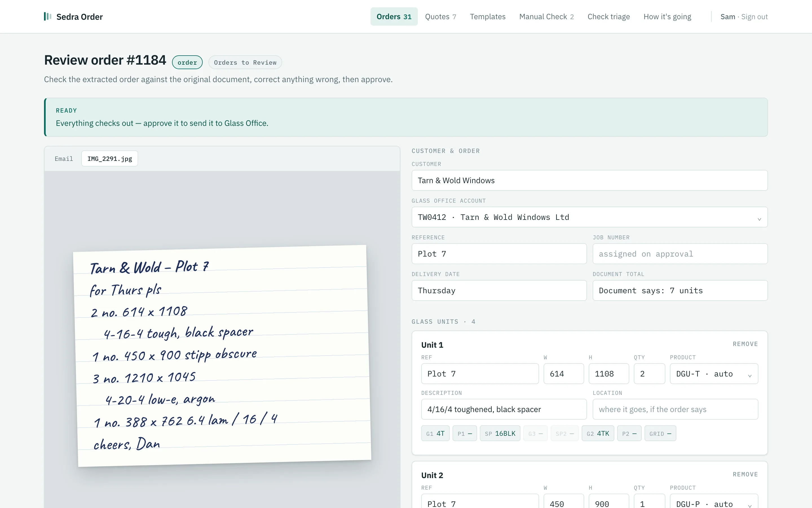Expand the Glass Office Account dropdown
The width and height of the screenshot is (812, 508).
[x=590, y=217]
